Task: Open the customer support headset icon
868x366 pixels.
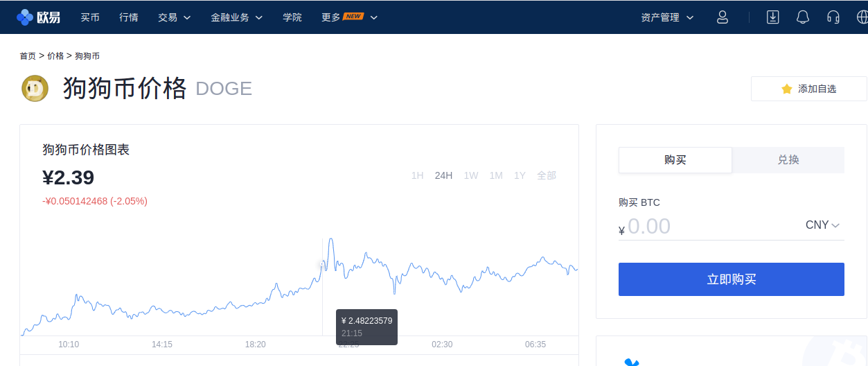Action: tap(833, 17)
